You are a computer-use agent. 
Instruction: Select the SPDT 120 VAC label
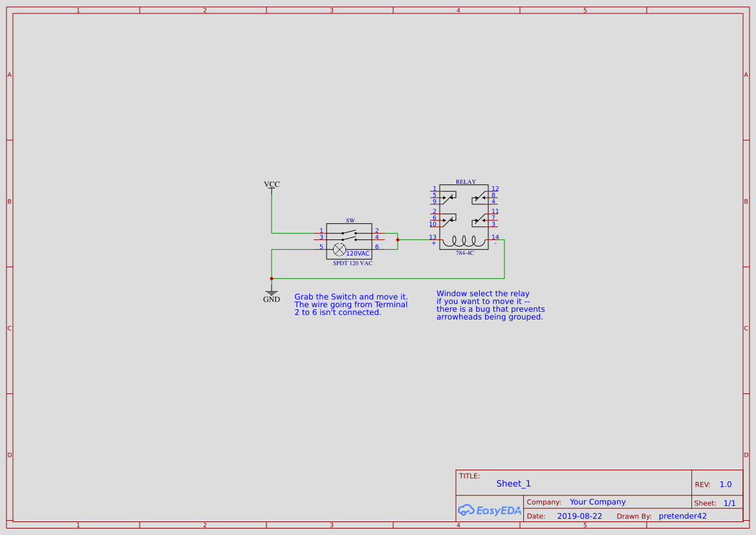click(352, 263)
